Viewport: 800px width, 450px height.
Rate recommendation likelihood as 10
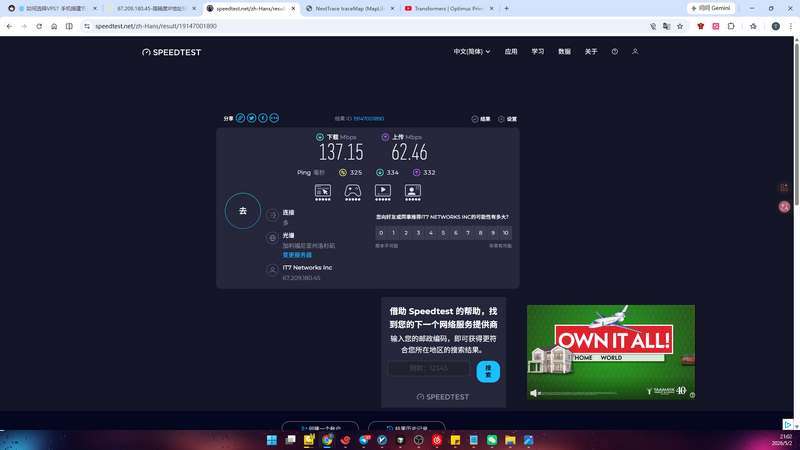coord(506,233)
